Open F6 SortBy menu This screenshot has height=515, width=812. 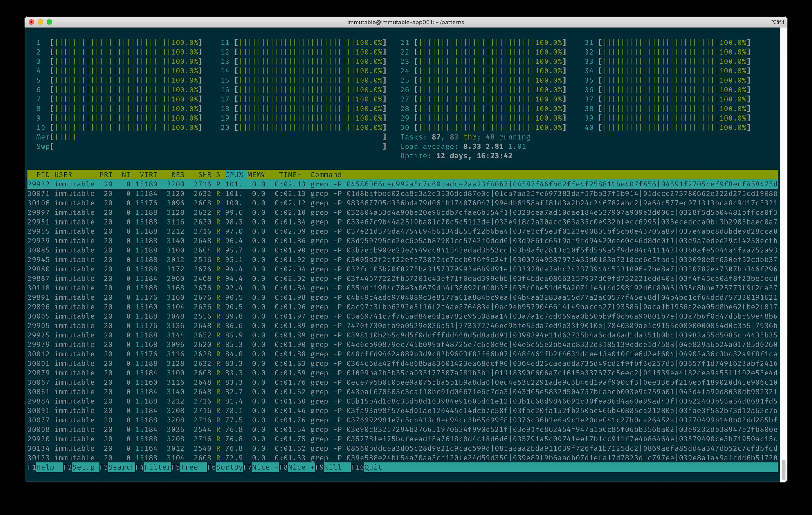coord(225,467)
